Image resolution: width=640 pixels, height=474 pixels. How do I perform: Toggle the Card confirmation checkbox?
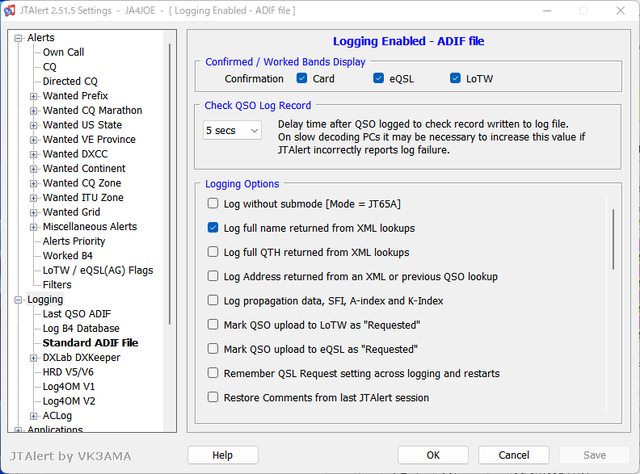[x=302, y=78]
